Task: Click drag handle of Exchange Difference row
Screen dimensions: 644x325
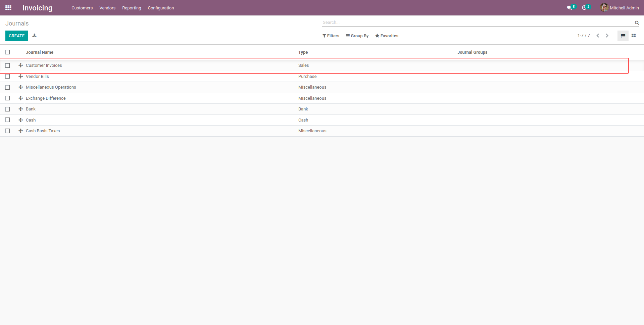Action: coord(21,98)
